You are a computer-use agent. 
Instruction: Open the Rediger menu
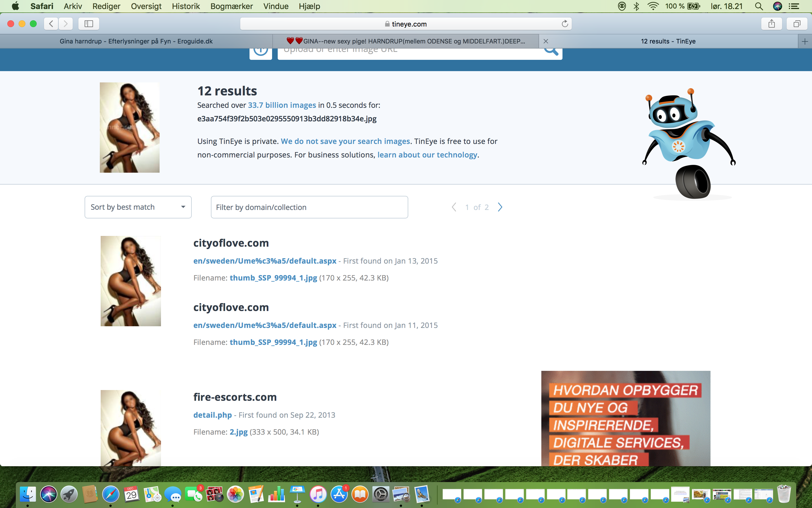(106, 6)
